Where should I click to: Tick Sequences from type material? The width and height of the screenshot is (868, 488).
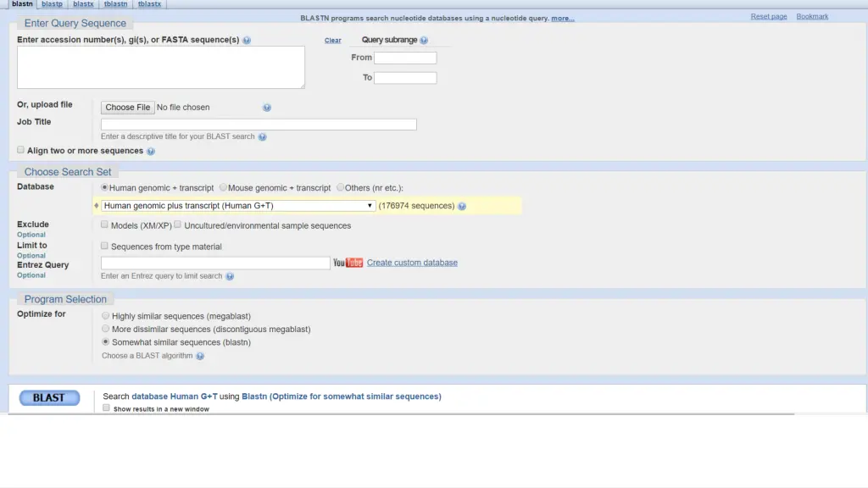[104, 246]
